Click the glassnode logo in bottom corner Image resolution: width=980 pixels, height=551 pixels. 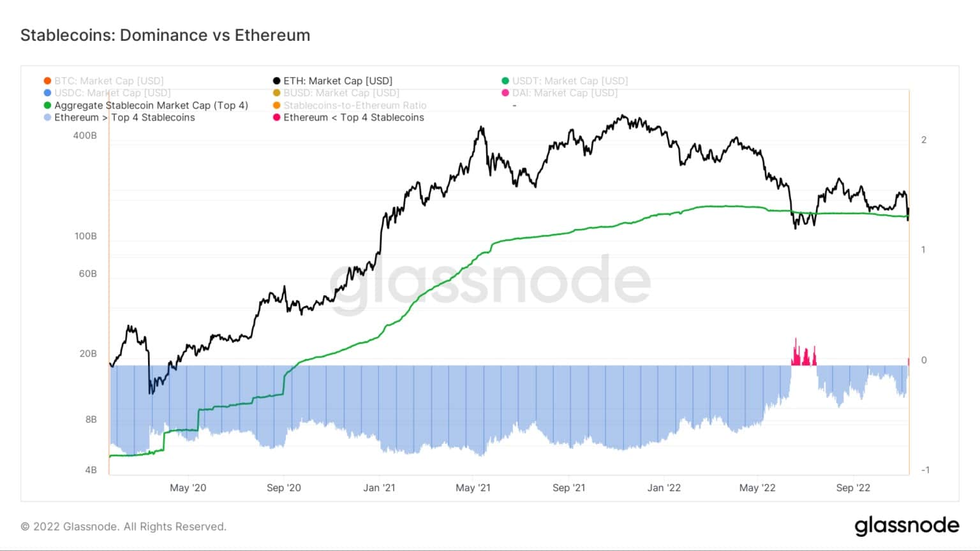click(907, 526)
